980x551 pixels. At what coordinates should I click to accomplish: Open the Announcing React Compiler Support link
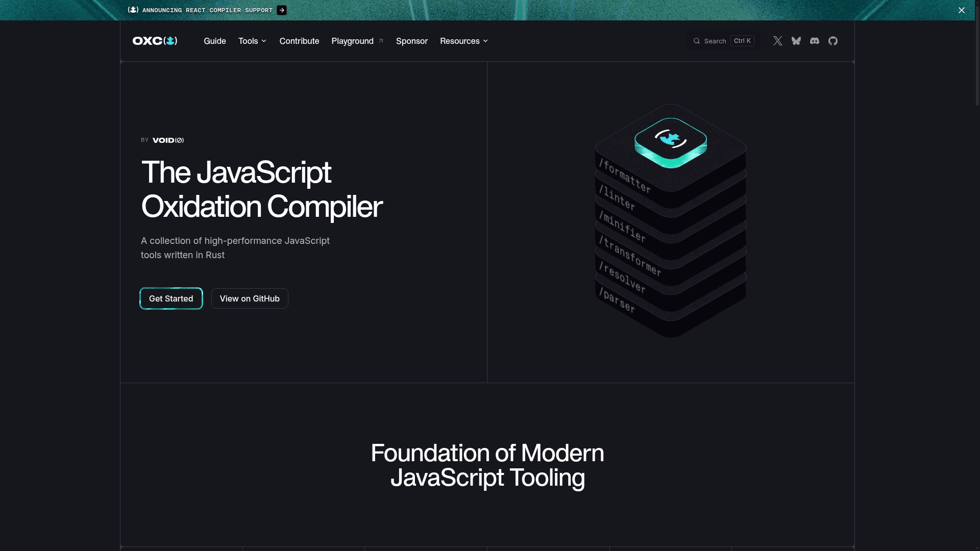pos(207,10)
